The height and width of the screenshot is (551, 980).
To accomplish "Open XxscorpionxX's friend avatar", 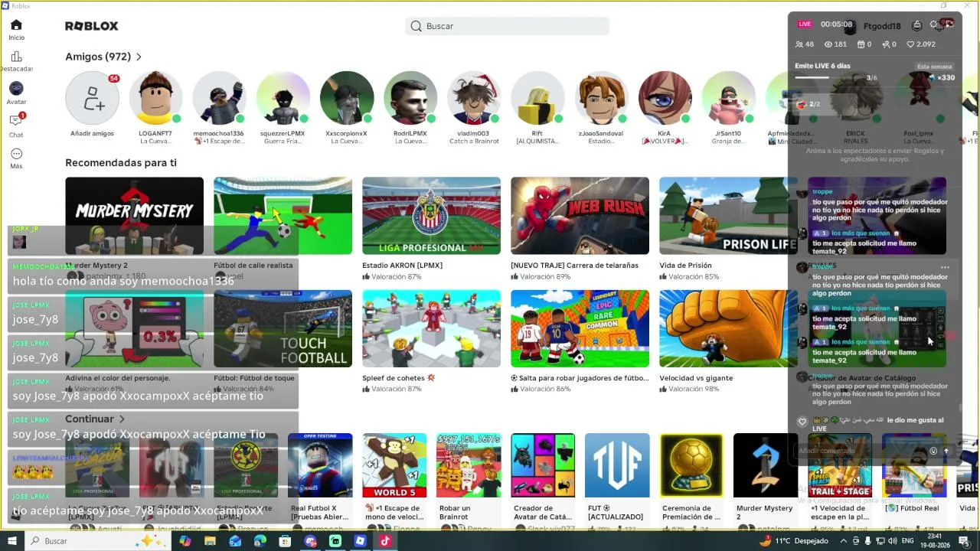I will click(346, 99).
